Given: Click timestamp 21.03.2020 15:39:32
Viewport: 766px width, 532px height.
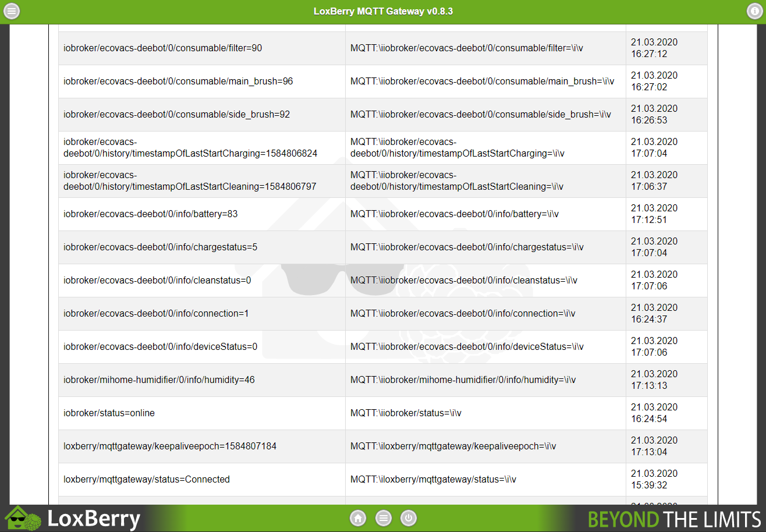Looking at the screenshot, I should [x=654, y=480].
